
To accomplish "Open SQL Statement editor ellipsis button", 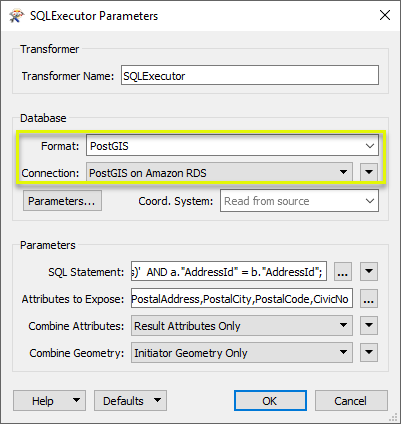I will (x=343, y=272).
